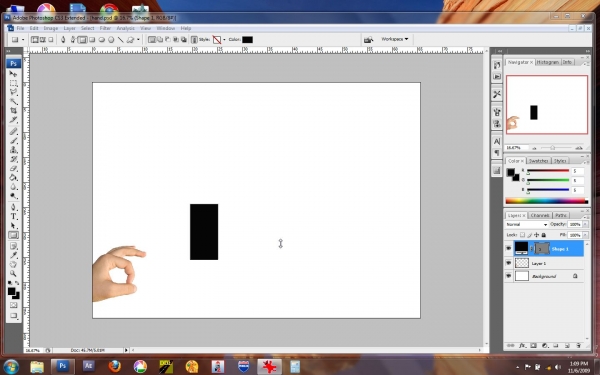The image size is (600, 375).
Task: Select the Layer 1 thumbnail
Action: point(522,263)
